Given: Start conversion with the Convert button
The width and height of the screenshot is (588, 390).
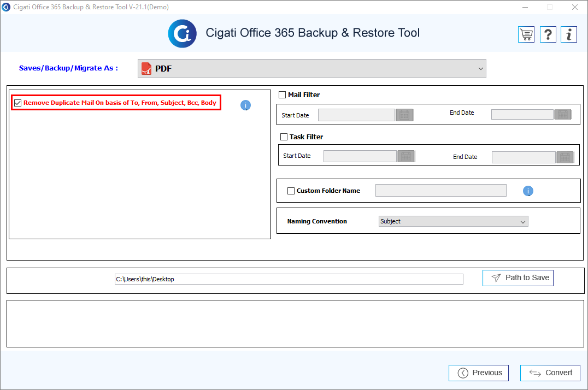Looking at the screenshot, I should [550, 373].
